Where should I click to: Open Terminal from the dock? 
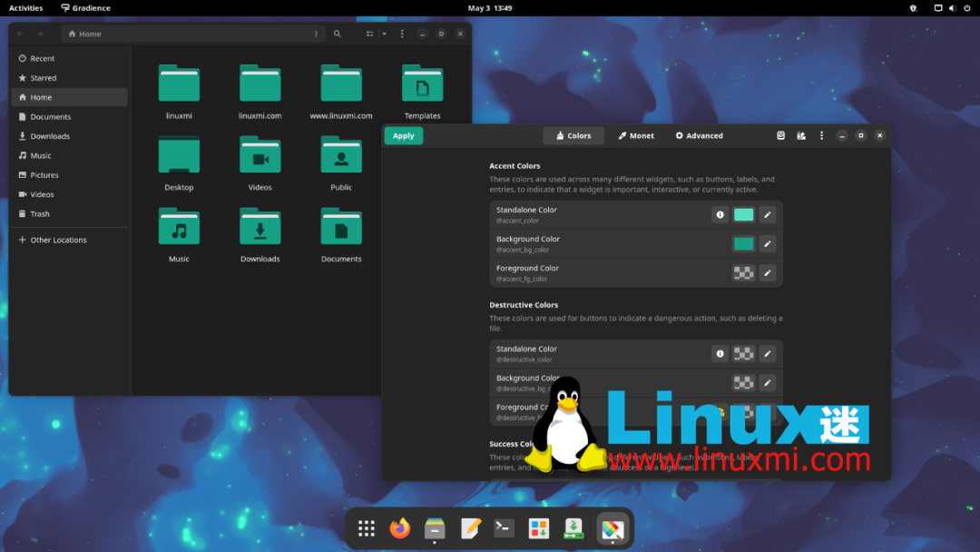tap(505, 528)
